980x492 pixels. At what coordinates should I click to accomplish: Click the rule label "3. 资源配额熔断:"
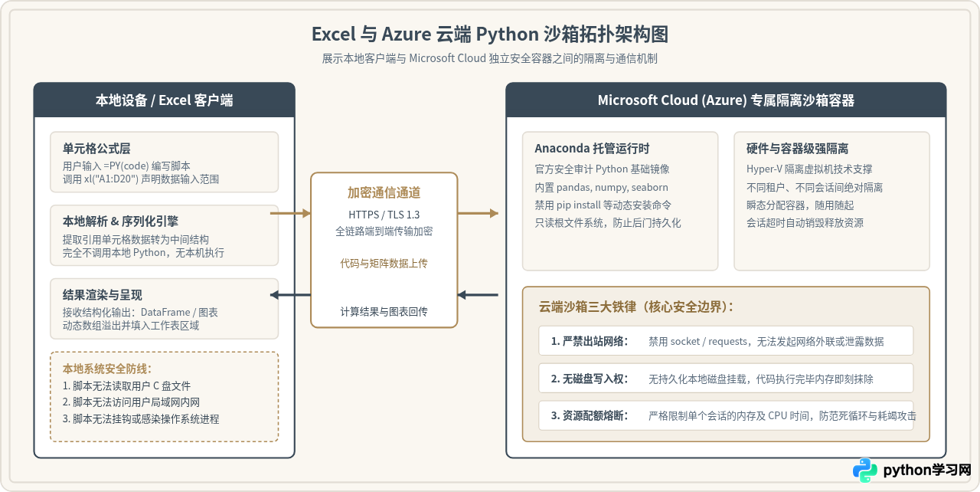[589, 416]
